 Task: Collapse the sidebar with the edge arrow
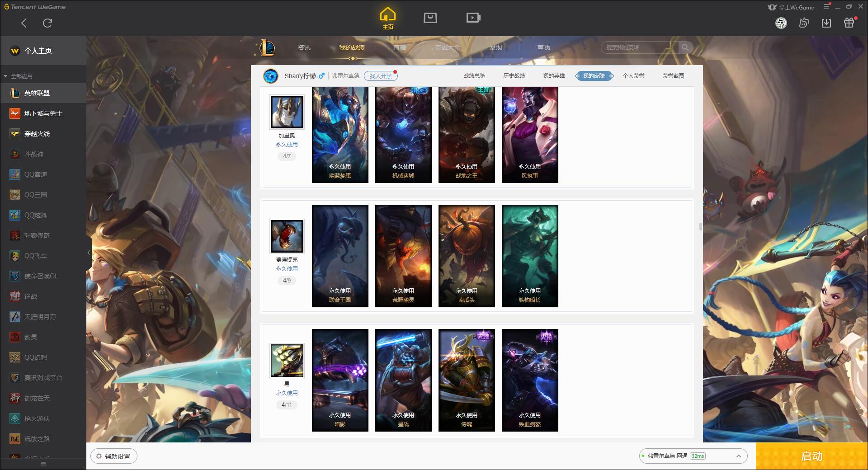[89, 253]
